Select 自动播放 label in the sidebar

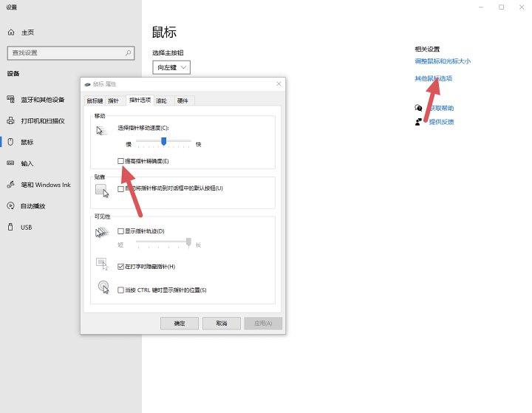pos(33,206)
